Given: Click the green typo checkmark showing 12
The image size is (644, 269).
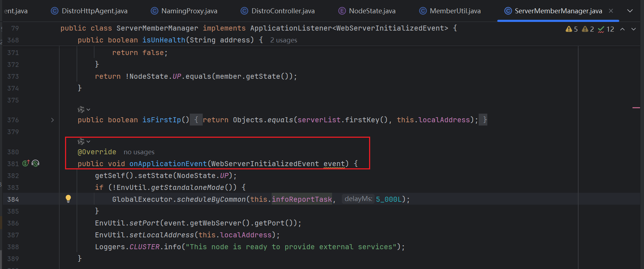Looking at the screenshot, I should pyautogui.click(x=606, y=29).
